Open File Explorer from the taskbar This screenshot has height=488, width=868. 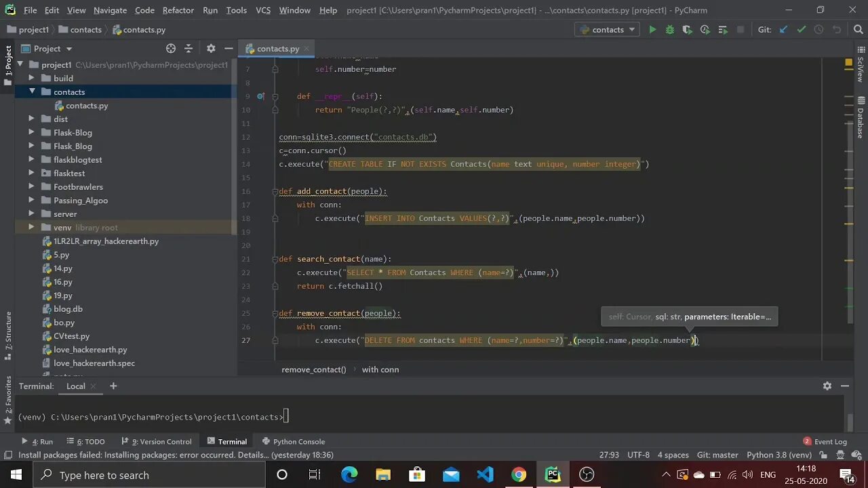(x=383, y=475)
